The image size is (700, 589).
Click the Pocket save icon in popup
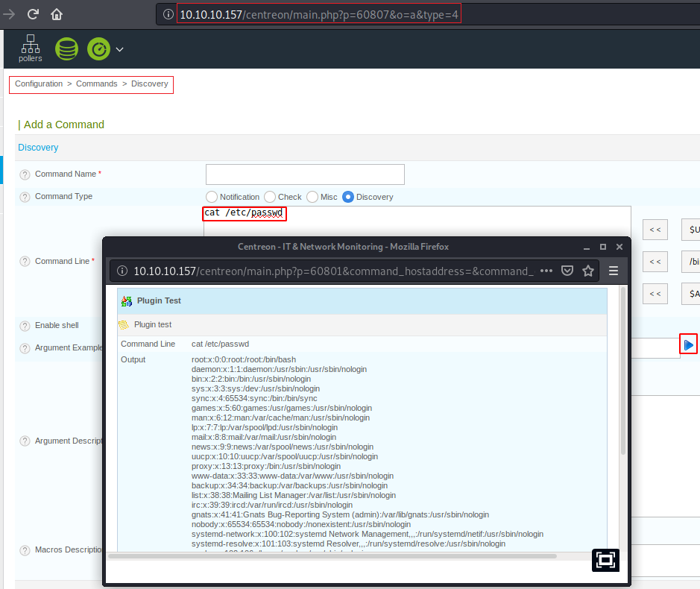pyautogui.click(x=567, y=271)
